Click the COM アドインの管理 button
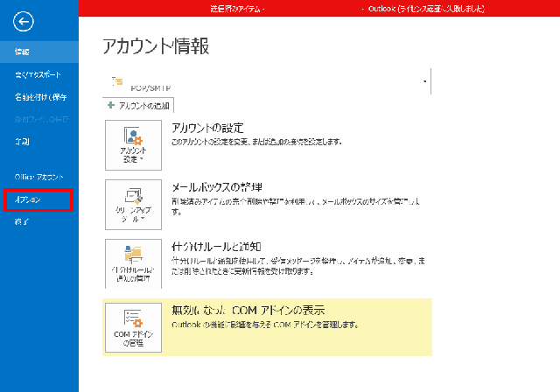 pyautogui.click(x=133, y=328)
